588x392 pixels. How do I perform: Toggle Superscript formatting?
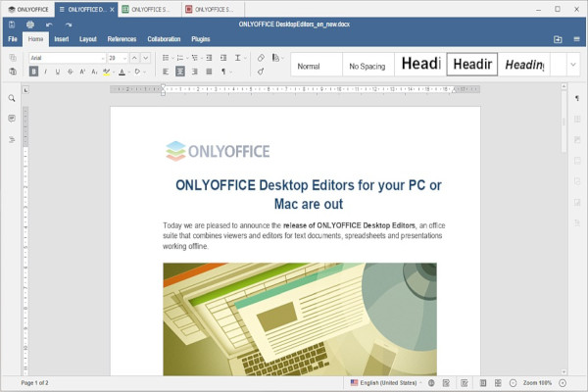(x=82, y=72)
